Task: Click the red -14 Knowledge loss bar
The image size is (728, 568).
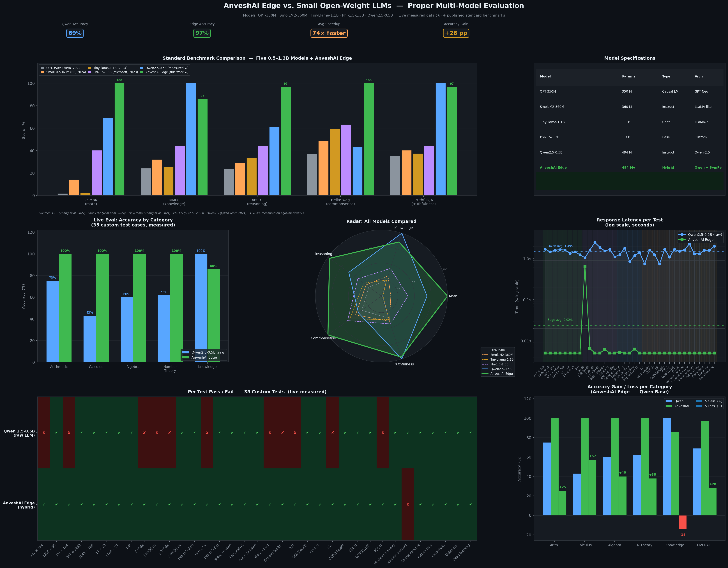Action: point(682,522)
